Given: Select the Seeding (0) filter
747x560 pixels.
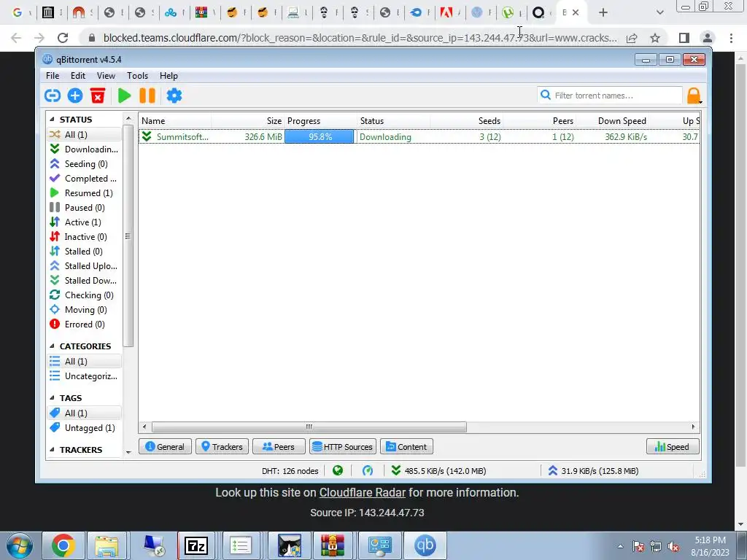Looking at the screenshot, I should click(x=85, y=164).
